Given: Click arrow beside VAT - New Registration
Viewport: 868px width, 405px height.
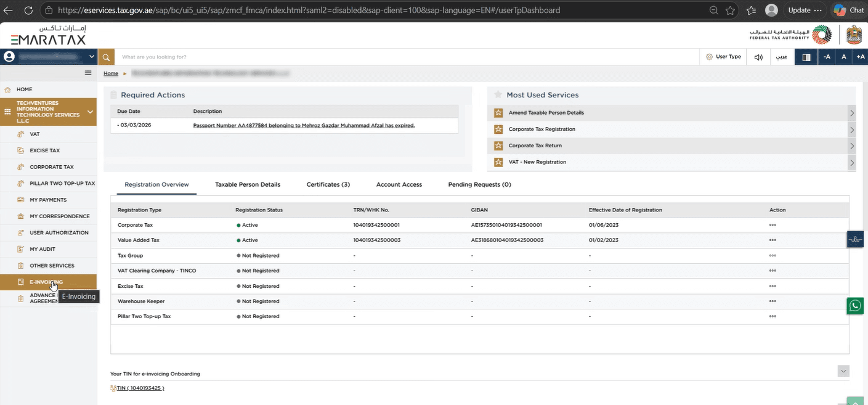Looking at the screenshot, I should tap(852, 163).
